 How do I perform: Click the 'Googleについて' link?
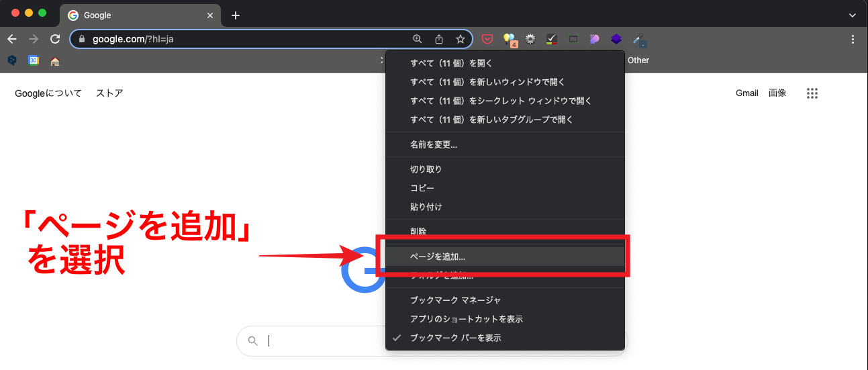tap(48, 93)
